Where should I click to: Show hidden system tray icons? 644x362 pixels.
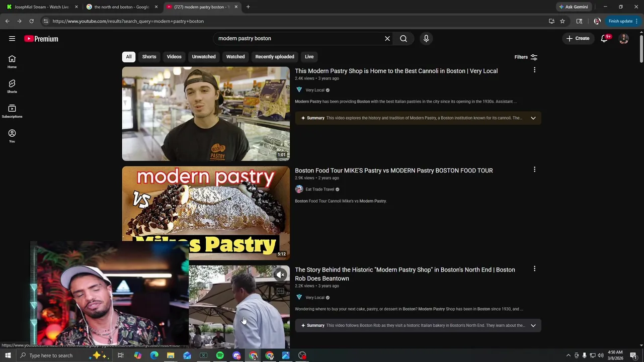pos(569,355)
